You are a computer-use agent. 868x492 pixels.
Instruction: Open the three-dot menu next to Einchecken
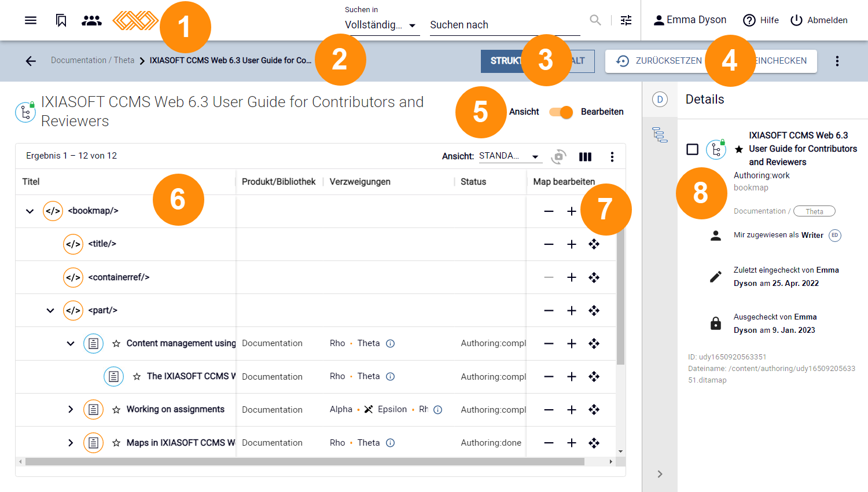click(837, 61)
